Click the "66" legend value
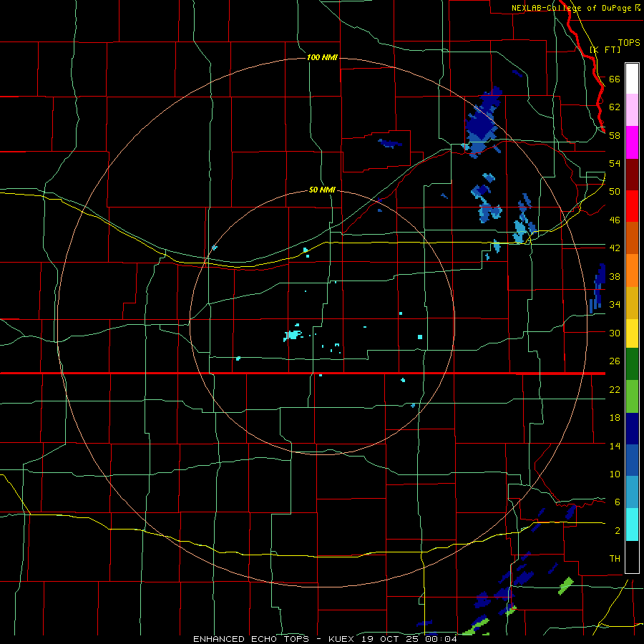The width and height of the screenshot is (644, 644). pyautogui.click(x=615, y=79)
